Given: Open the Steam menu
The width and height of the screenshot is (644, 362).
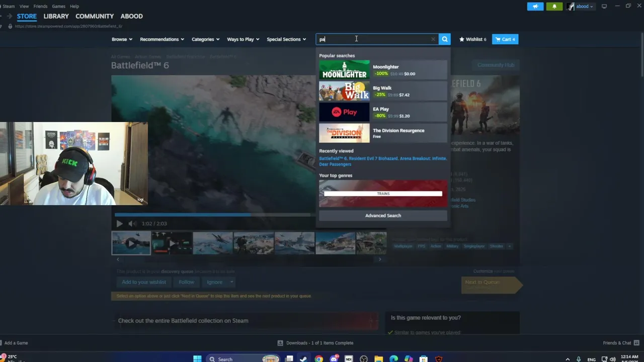Looking at the screenshot, I should point(9,7).
